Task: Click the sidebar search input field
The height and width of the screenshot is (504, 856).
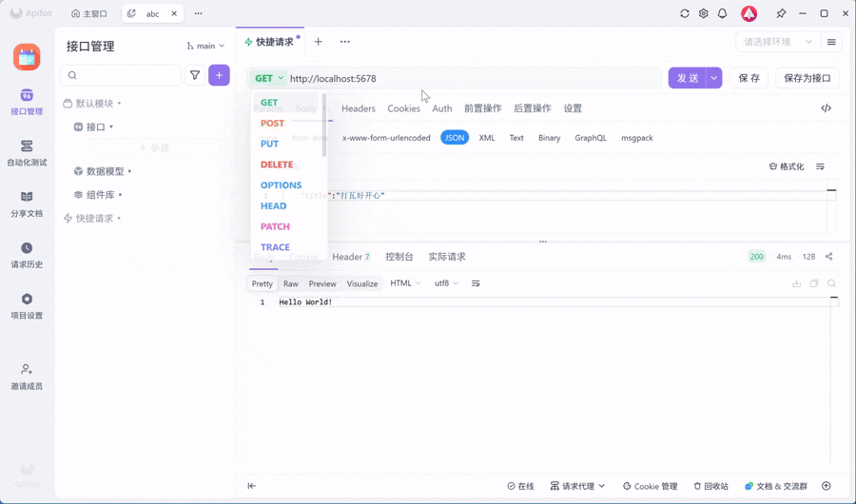Action: [x=121, y=75]
